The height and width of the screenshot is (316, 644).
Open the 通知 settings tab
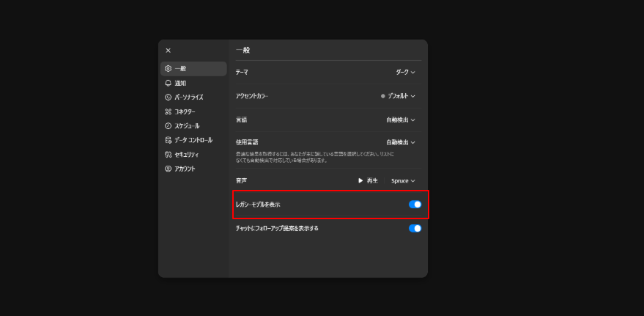click(193, 83)
